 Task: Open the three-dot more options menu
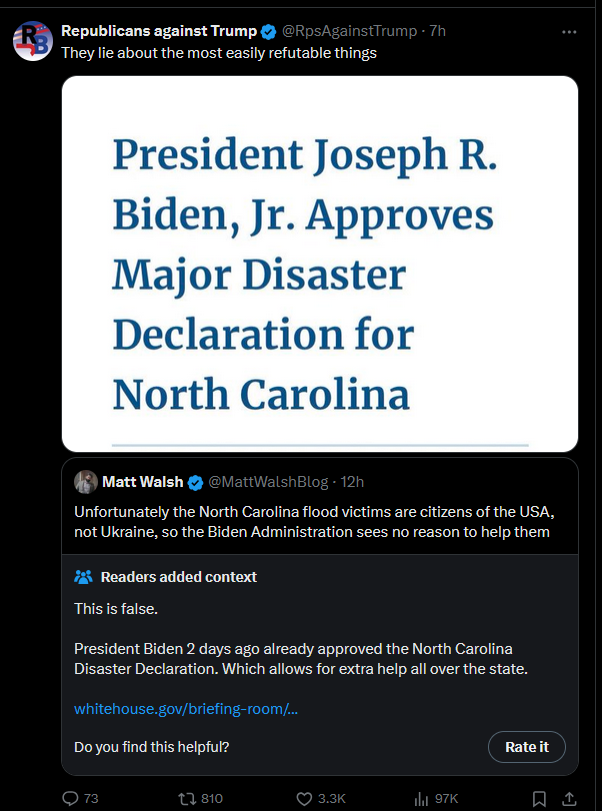click(570, 31)
